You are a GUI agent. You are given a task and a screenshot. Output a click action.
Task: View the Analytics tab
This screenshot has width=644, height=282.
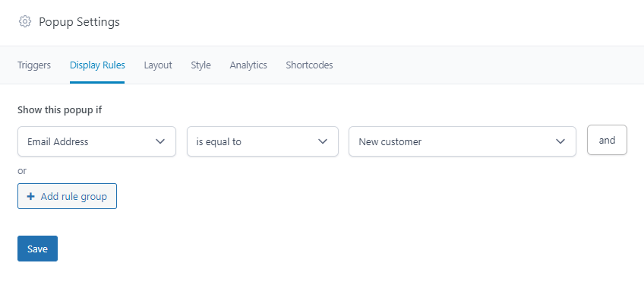248,65
